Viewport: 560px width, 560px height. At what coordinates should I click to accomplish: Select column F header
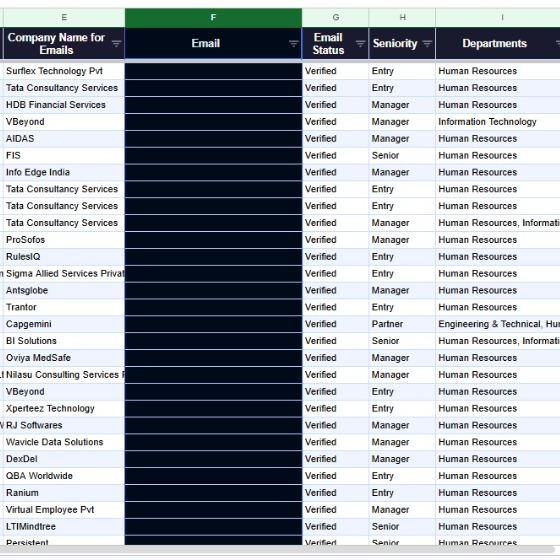[x=213, y=18]
